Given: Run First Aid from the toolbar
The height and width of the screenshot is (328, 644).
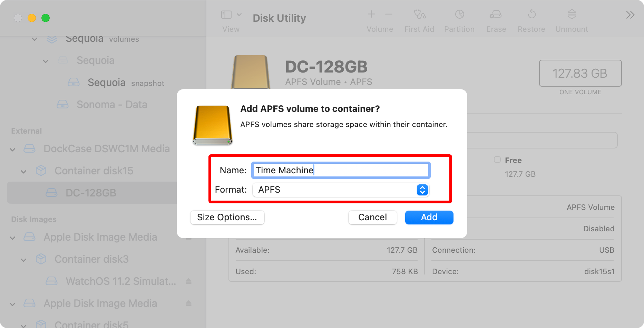Looking at the screenshot, I should pos(419,14).
